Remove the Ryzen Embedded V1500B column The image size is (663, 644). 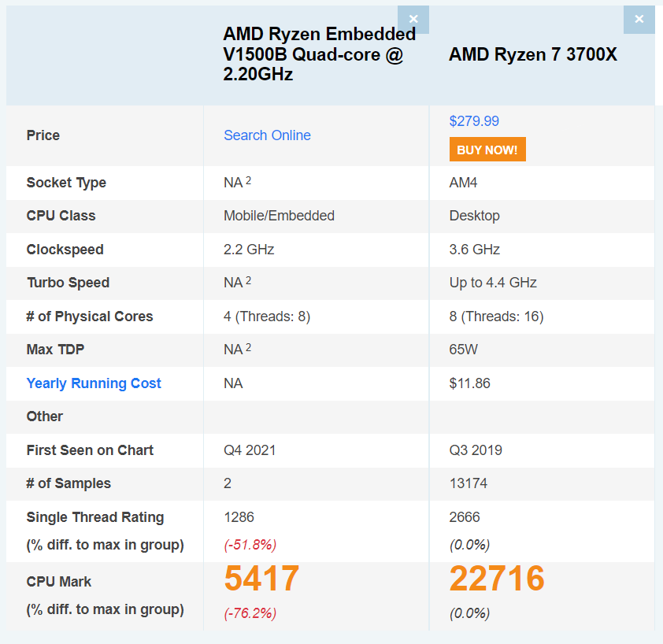pyautogui.click(x=413, y=20)
